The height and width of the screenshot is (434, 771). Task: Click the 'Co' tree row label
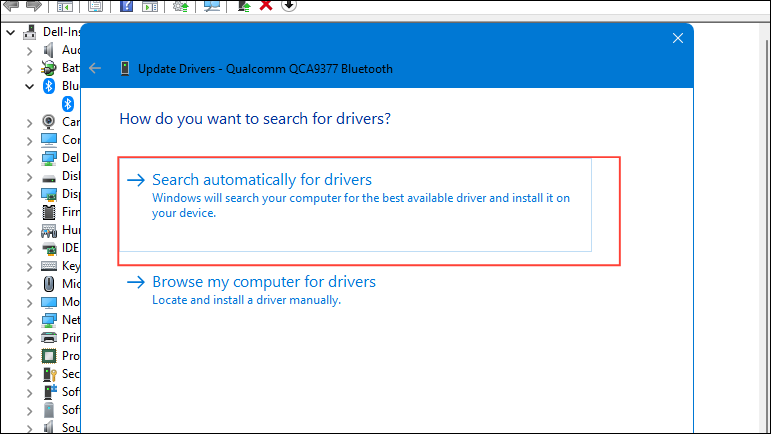point(71,140)
